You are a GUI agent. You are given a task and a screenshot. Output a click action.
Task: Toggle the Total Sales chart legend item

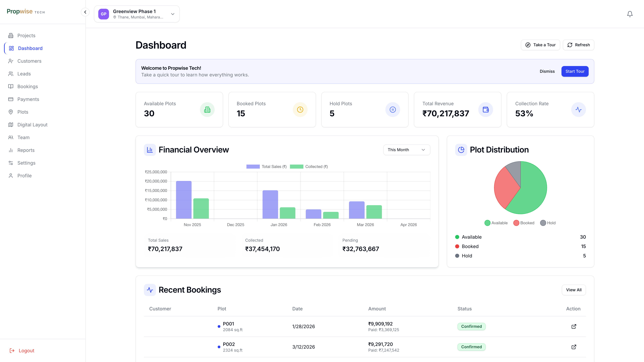tap(266, 167)
